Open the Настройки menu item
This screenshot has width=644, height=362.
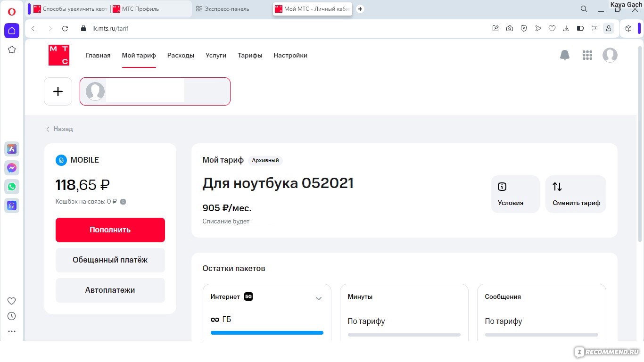[290, 55]
